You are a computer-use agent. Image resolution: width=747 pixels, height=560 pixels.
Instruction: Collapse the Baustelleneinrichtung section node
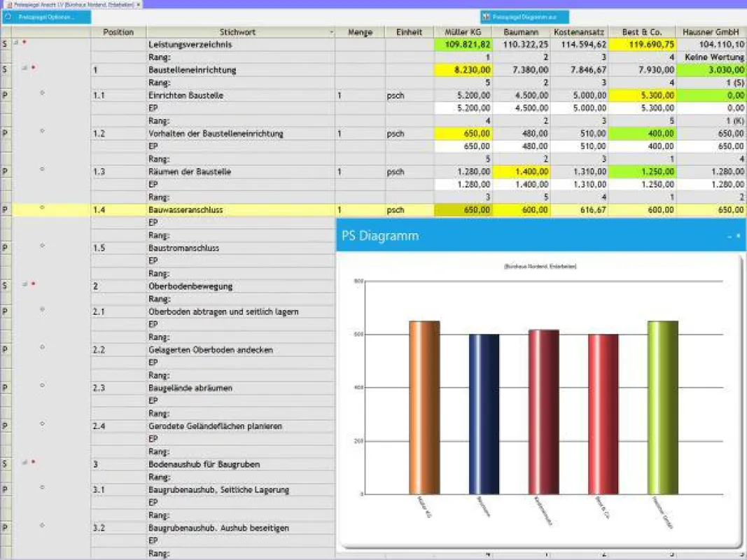[x=25, y=68]
